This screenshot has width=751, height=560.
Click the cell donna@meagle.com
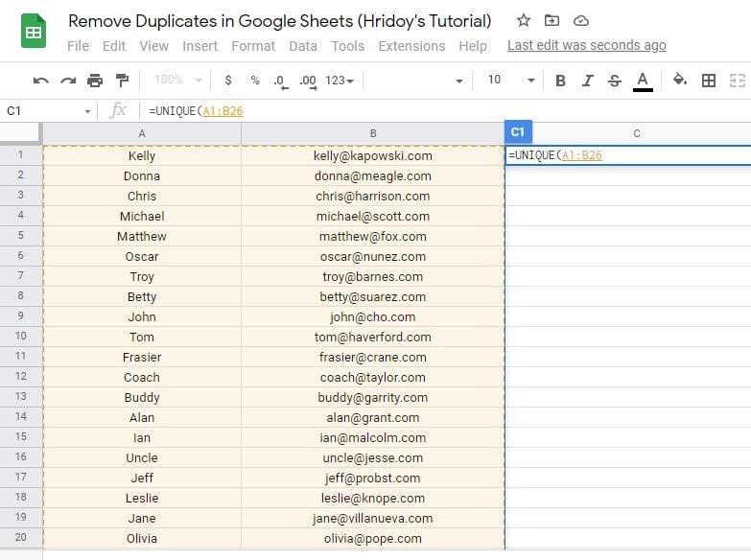[x=373, y=175]
